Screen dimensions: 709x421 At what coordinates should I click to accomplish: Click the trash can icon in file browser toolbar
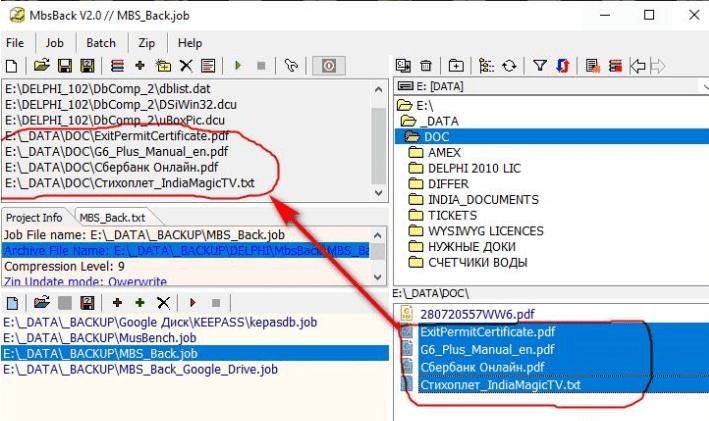tap(426, 66)
